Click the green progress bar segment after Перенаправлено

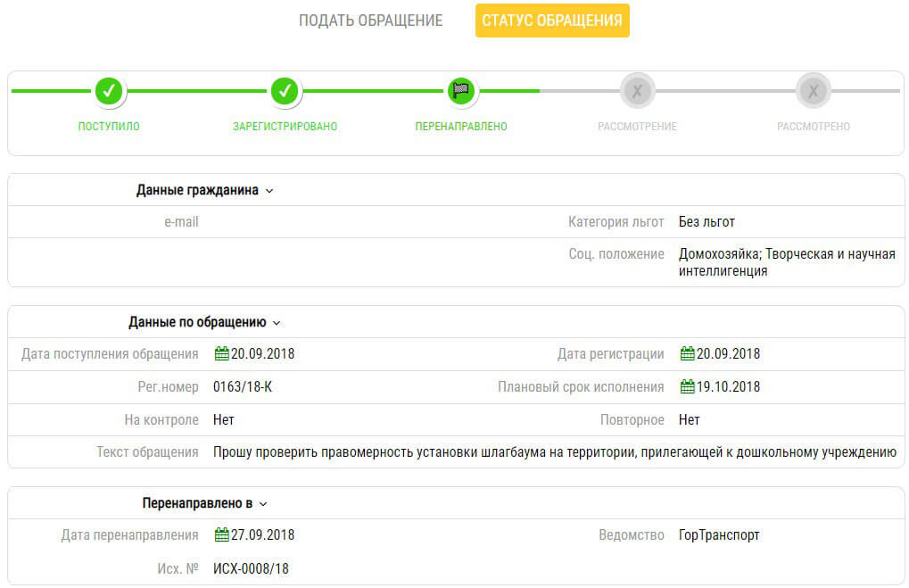509,90
